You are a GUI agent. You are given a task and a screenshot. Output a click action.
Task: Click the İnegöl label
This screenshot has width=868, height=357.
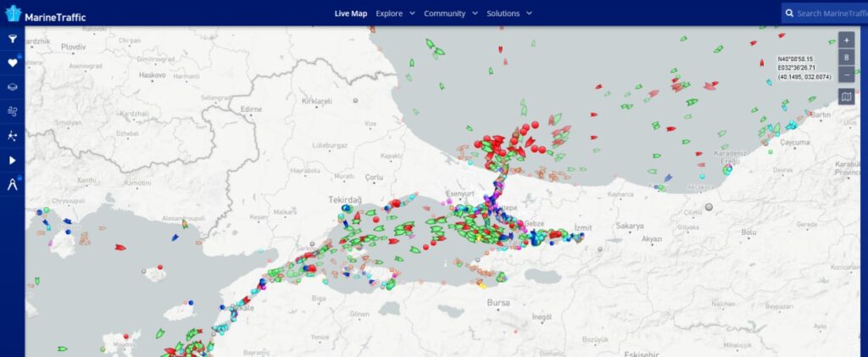tap(542, 316)
